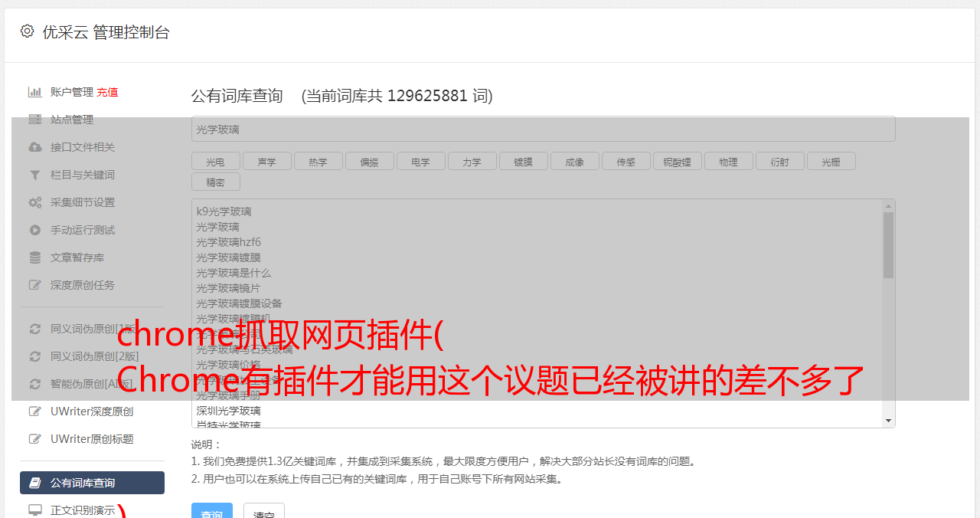Open the 文章暂存库 database icon
The height and width of the screenshot is (518, 980).
35,257
